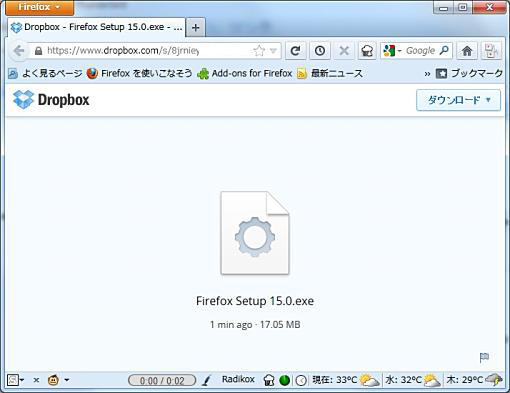Open the history clock toolbar button

(320, 51)
